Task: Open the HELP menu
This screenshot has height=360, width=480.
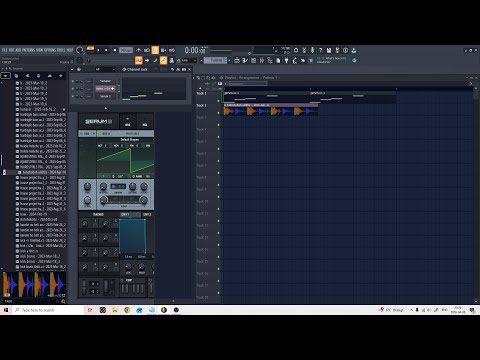Action: pos(70,50)
